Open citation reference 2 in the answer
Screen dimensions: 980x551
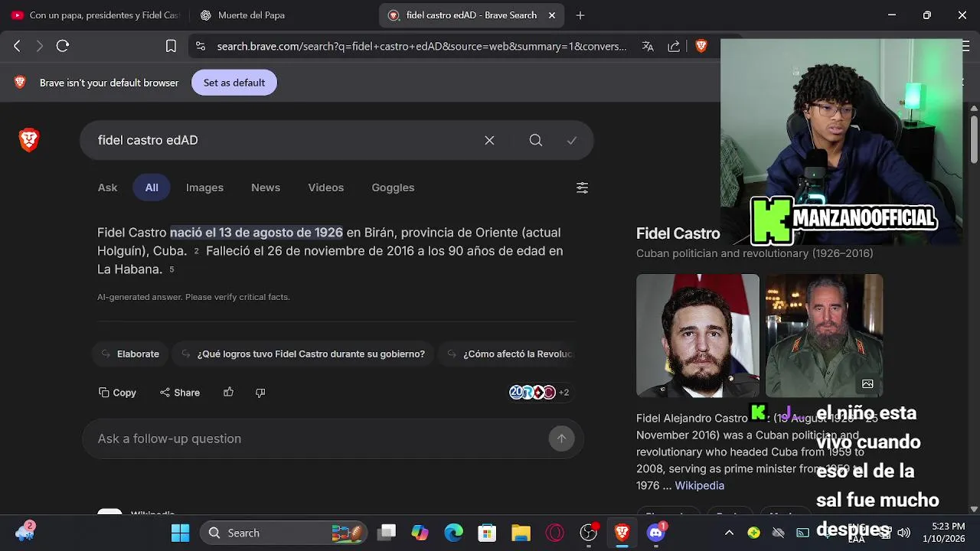[x=196, y=251]
